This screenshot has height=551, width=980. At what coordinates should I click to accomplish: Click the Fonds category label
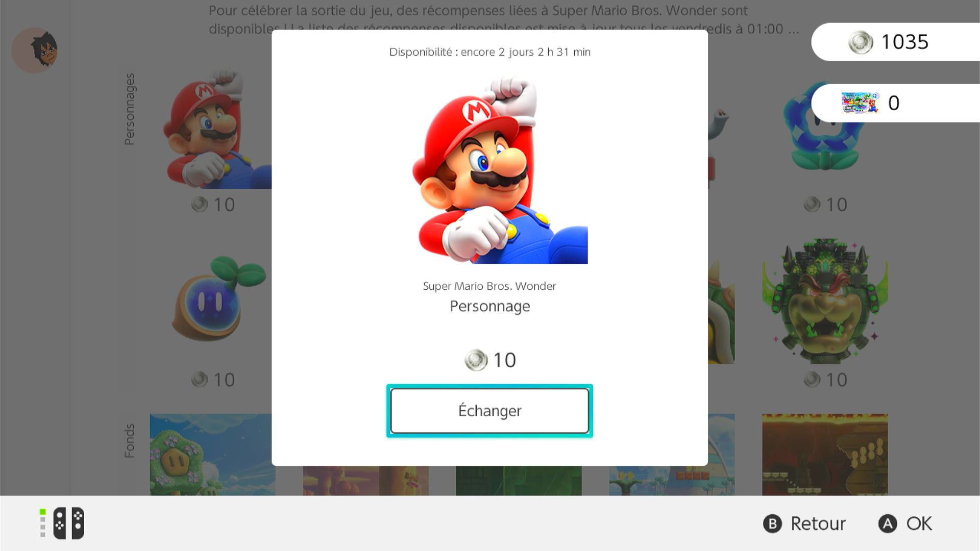tap(130, 441)
